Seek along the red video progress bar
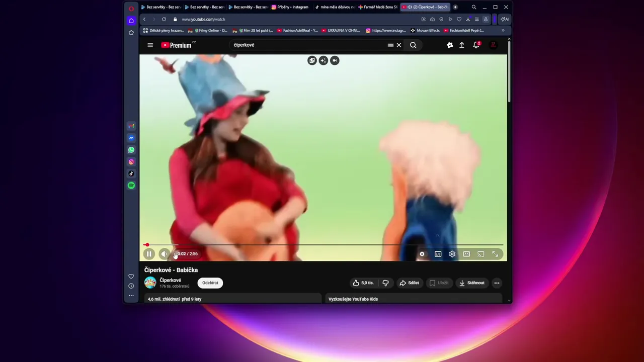This screenshot has width=644, height=362. click(324, 245)
